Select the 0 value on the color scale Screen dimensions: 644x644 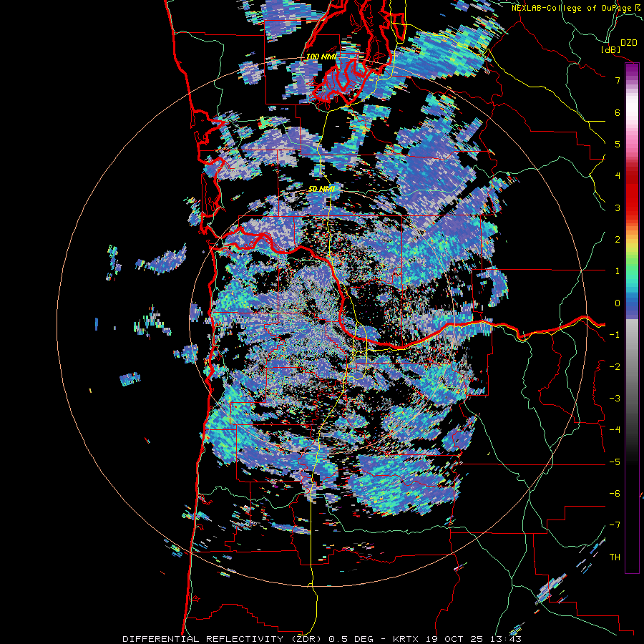[x=618, y=303]
